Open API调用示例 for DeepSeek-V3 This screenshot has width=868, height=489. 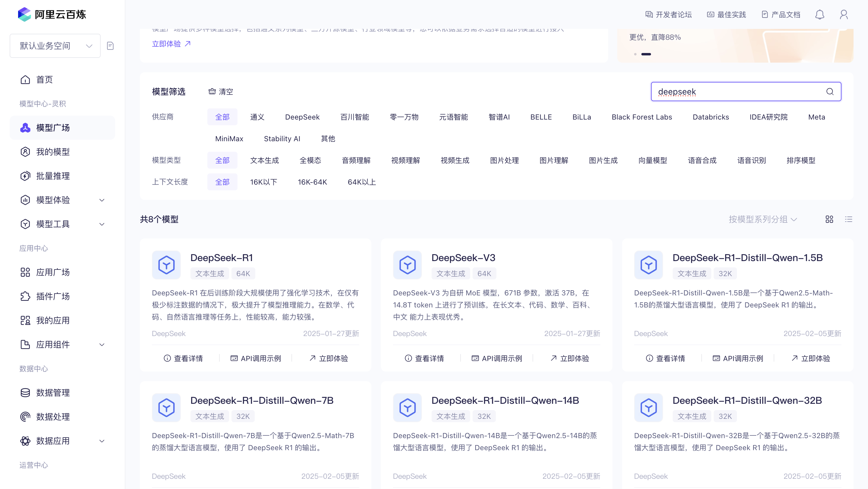click(497, 358)
